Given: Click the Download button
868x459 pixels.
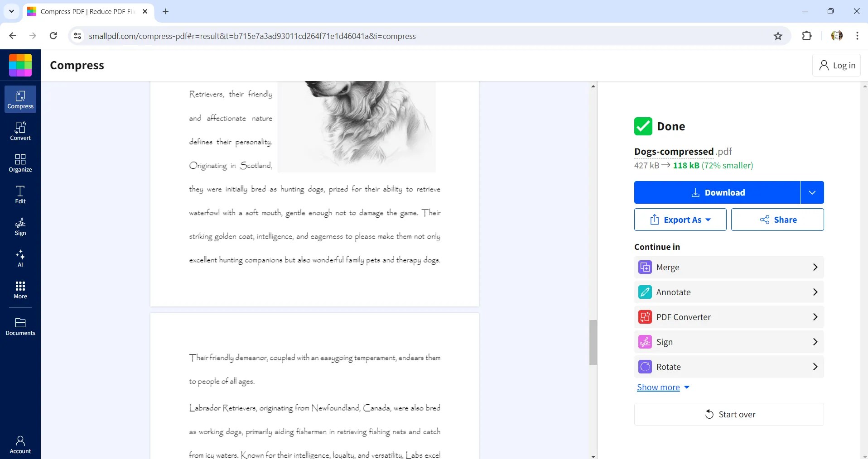Looking at the screenshot, I should pyautogui.click(x=719, y=192).
